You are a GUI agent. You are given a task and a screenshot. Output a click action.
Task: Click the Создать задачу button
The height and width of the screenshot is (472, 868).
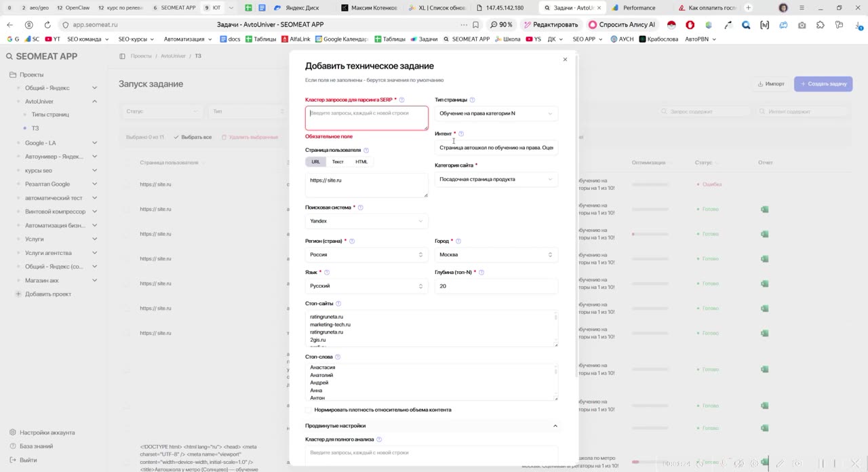(x=823, y=84)
